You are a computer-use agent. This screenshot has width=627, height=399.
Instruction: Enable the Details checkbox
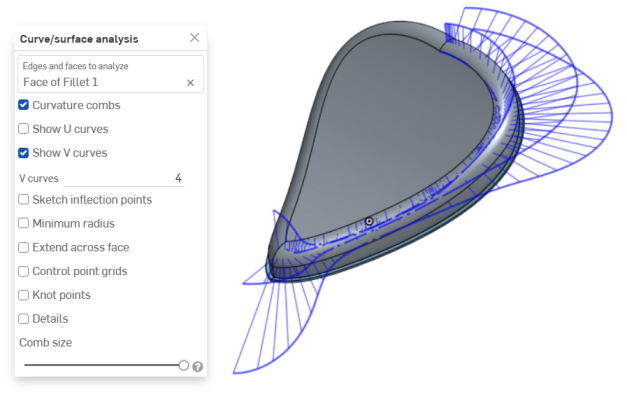[x=24, y=319]
